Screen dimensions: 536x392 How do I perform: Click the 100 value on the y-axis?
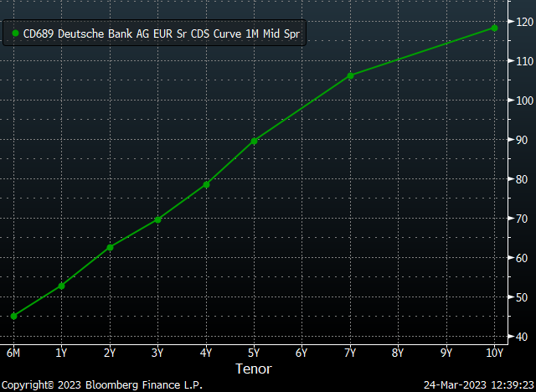coord(523,101)
